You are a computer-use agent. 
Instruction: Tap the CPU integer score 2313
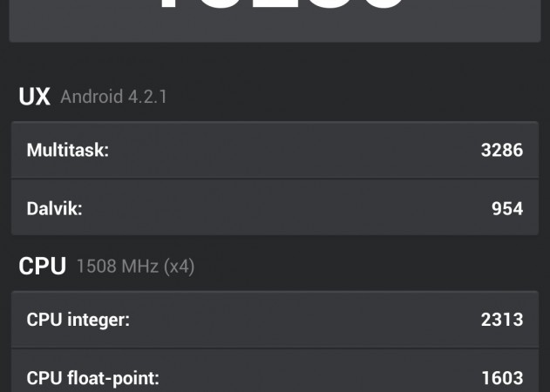[501, 320]
